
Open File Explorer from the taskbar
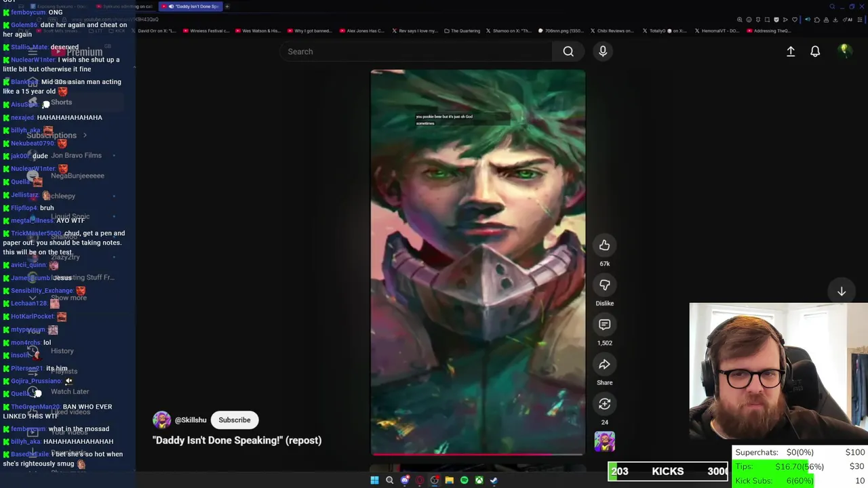click(449, 480)
